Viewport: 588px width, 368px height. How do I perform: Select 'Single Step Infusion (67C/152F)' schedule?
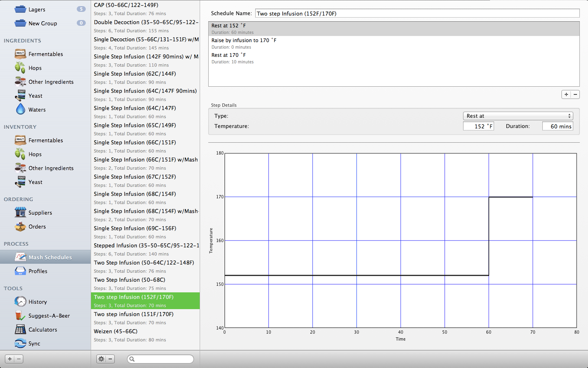click(145, 181)
